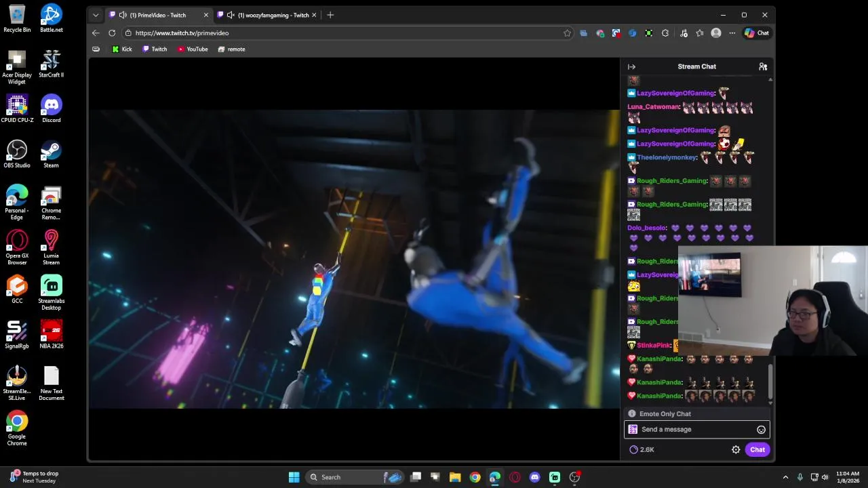The image size is (868, 488).
Task: Click the purple Chat send button
Action: pos(757,449)
